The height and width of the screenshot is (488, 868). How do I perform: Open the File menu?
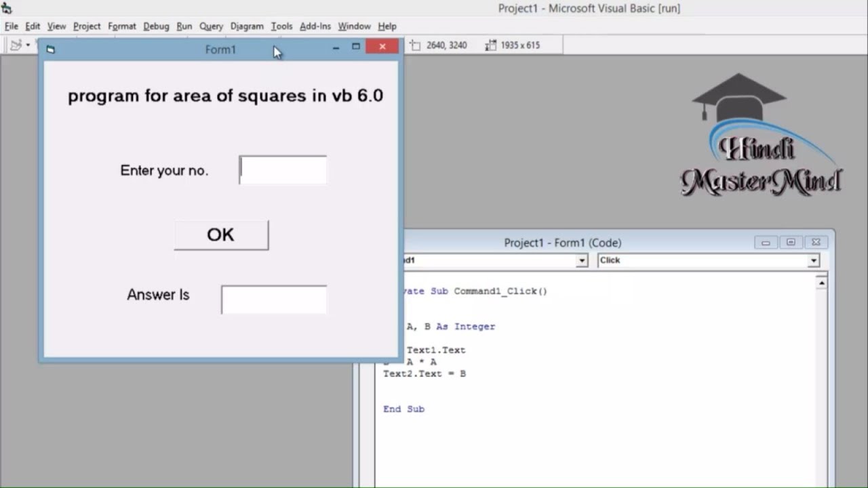click(12, 26)
